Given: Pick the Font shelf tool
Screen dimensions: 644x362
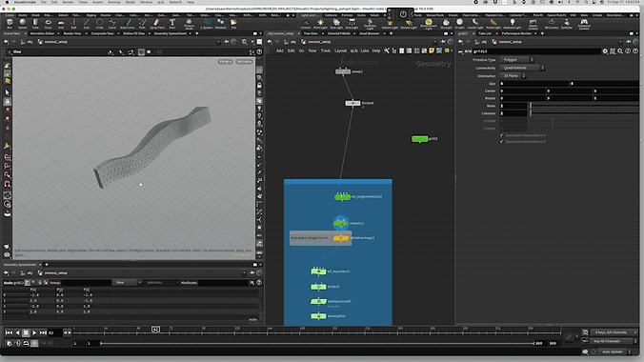Looking at the screenshot, I should 172,24.
